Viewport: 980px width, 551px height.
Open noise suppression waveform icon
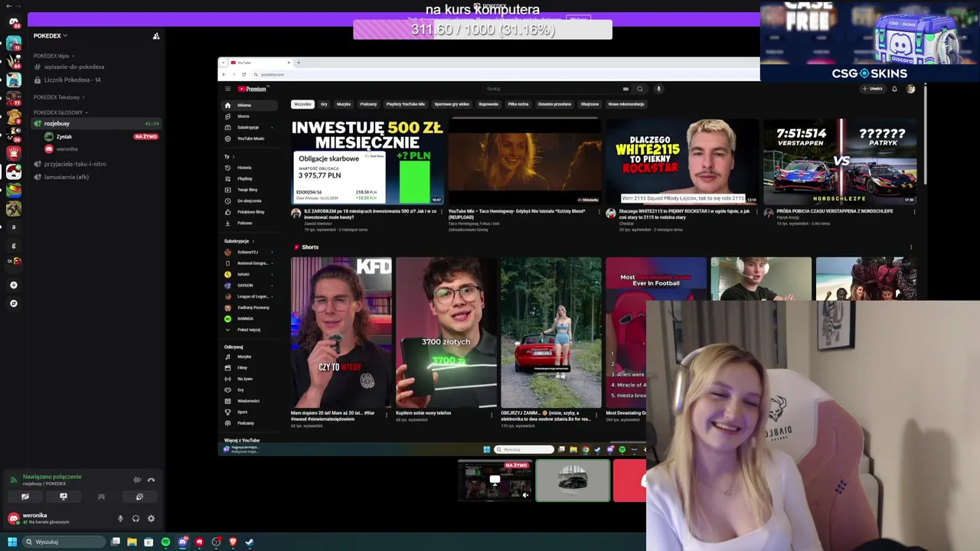point(137,480)
